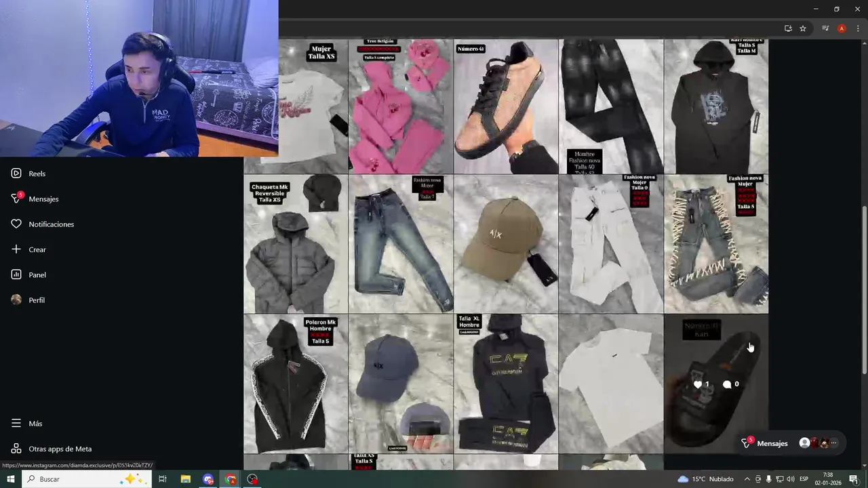Click the scrollbar down arrow

[864, 465]
